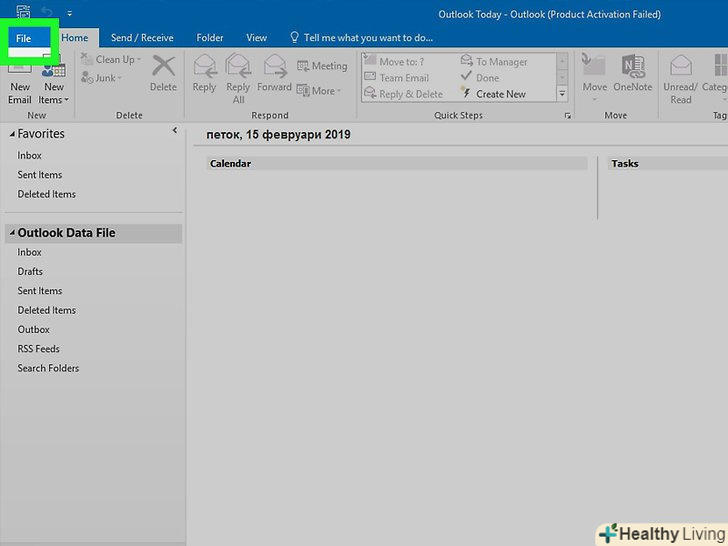Collapse the Outlook Data File tree

pyautogui.click(x=12, y=233)
